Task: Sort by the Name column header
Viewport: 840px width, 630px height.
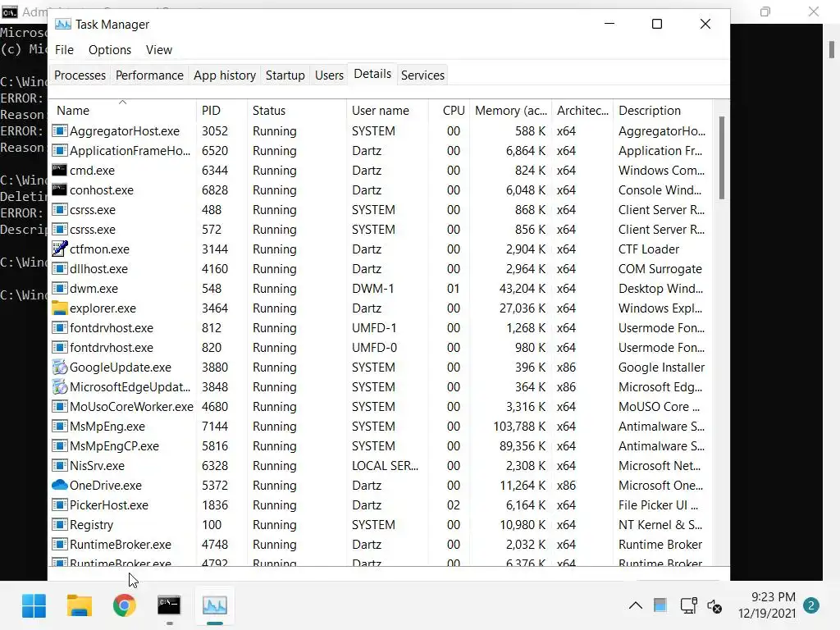Action: point(123,111)
